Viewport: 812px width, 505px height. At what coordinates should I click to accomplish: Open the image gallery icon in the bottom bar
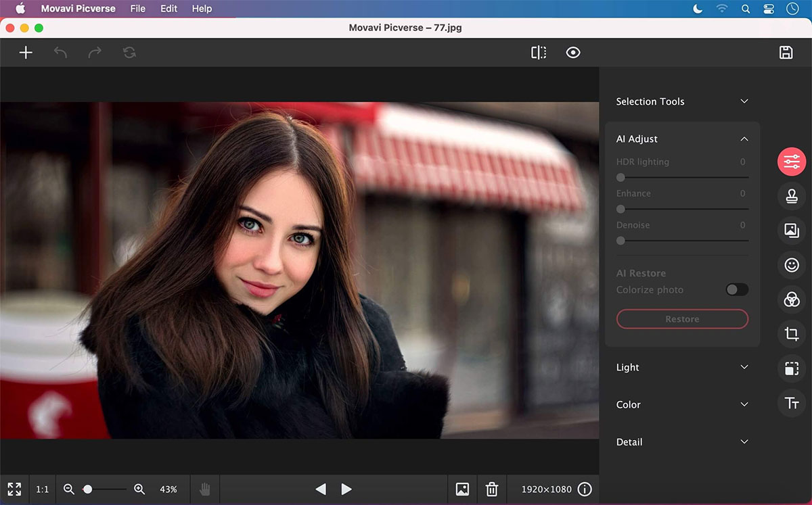tap(462, 489)
